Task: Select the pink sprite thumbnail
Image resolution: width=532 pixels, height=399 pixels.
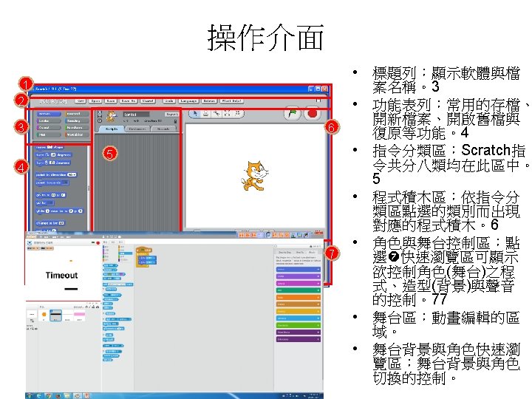Action: 79,314
